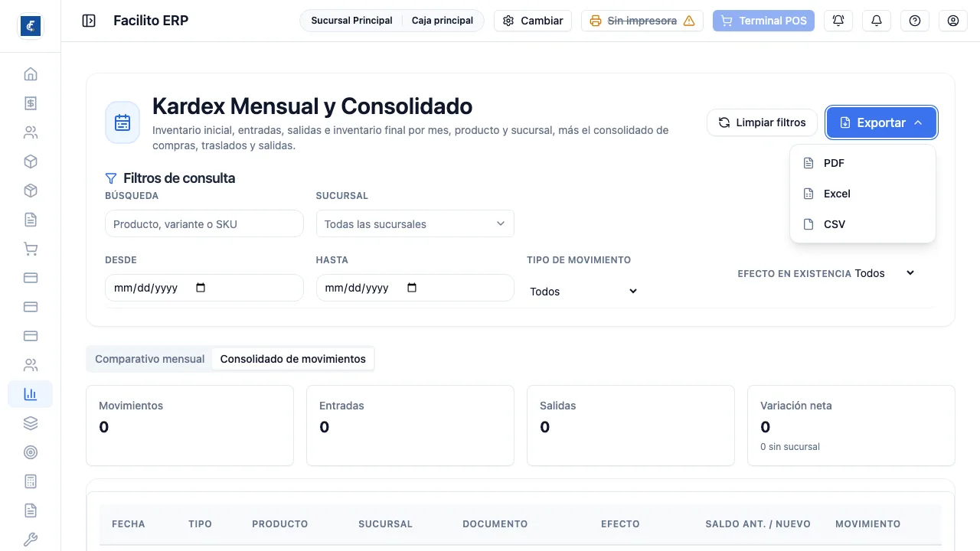Switch to the Comparativo mensual tab
The width and height of the screenshot is (980, 551).
point(150,359)
